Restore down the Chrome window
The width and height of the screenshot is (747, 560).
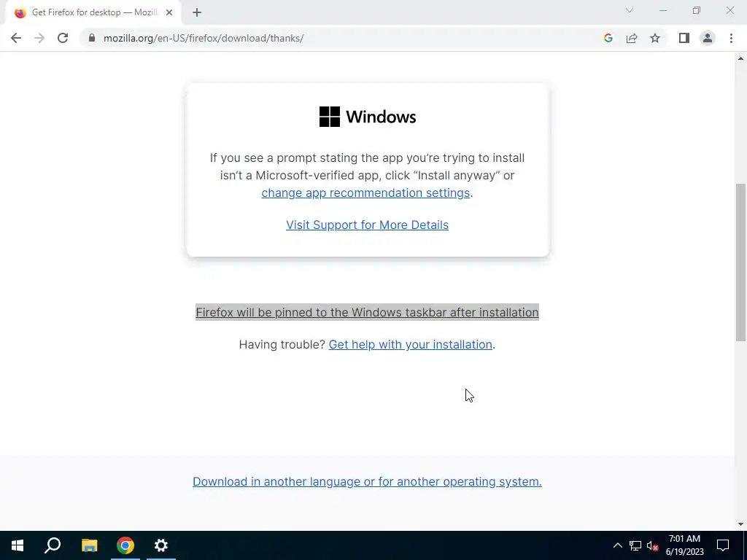(x=697, y=10)
